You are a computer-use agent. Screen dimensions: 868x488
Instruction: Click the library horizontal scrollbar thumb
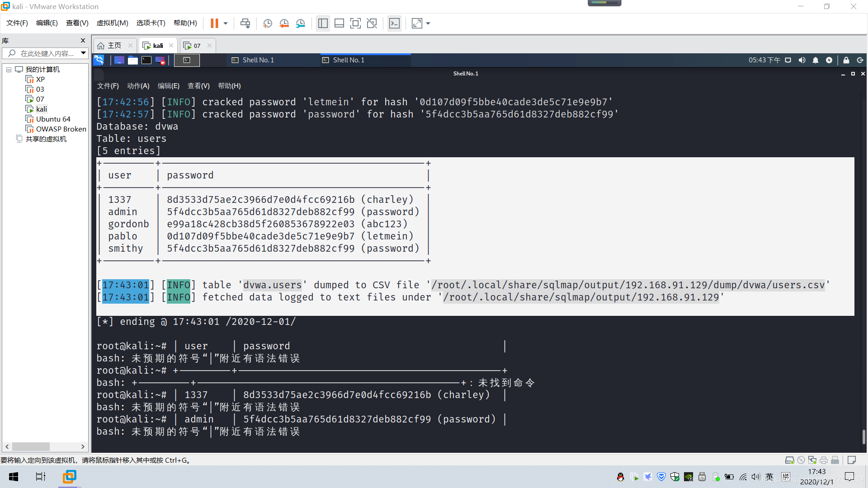click(31, 447)
